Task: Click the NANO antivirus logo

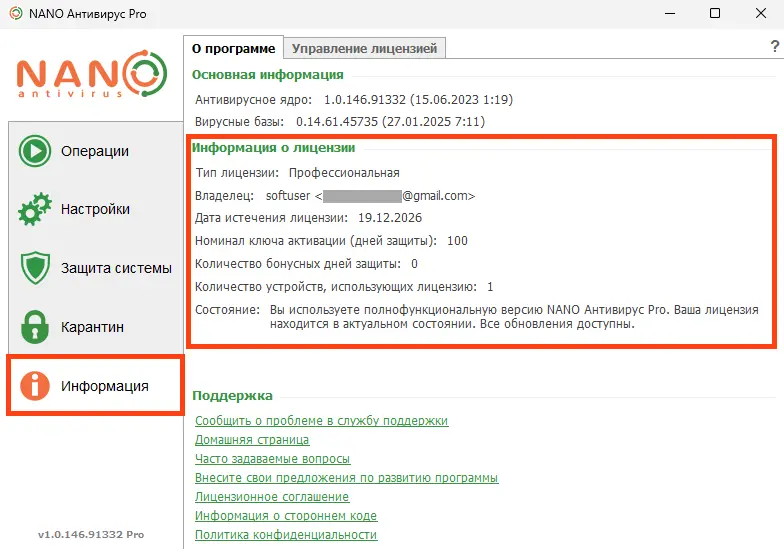Action: point(92,74)
